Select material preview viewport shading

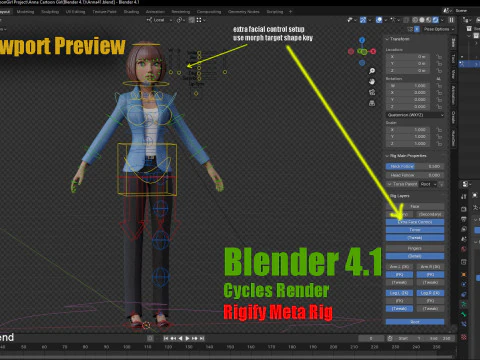pyautogui.click(x=429, y=20)
